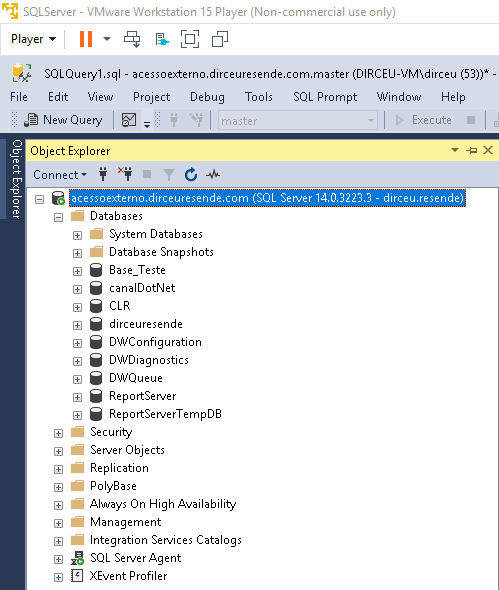Open the SQL Prompt menu
The height and width of the screenshot is (590, 499).
(x=325, y=97)
